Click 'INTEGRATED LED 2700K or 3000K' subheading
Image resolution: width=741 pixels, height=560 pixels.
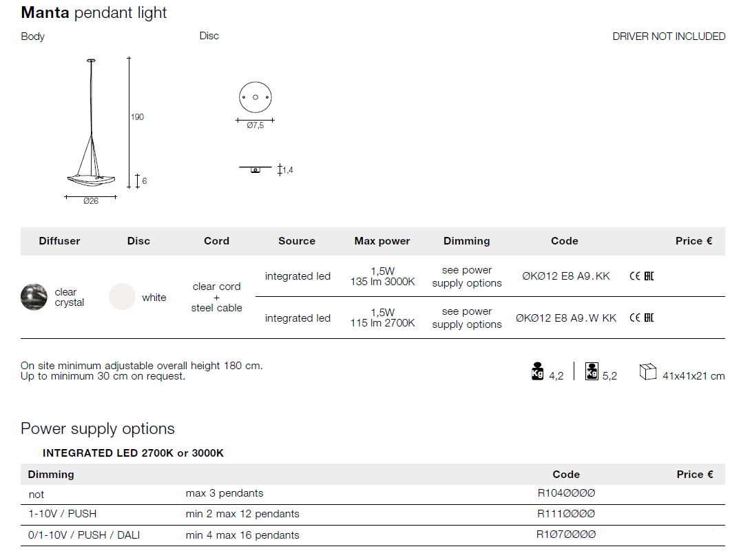[x=134, y=453]
